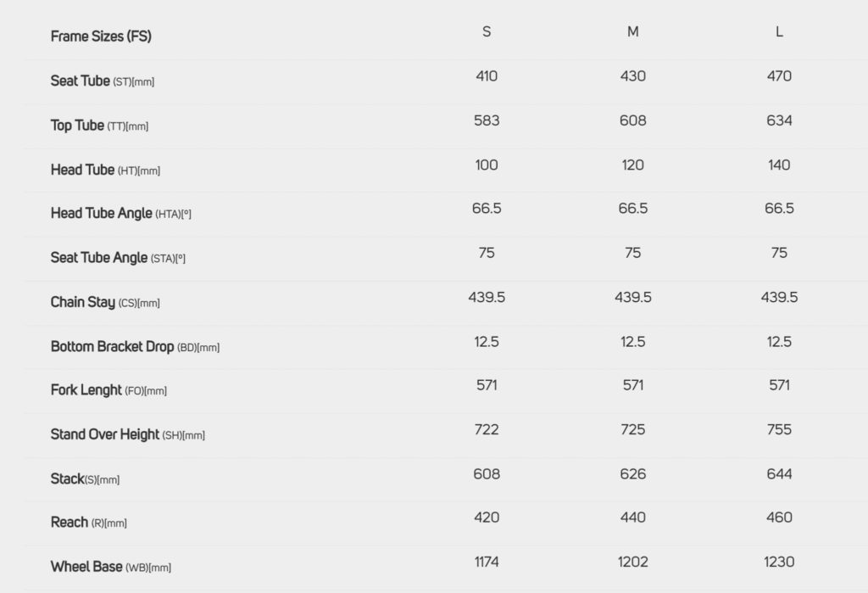Image resolution: width=868 pixels, height=593 pixels.
Task: Click the Seat Tube row label
Action: click(x=102, y=81)
